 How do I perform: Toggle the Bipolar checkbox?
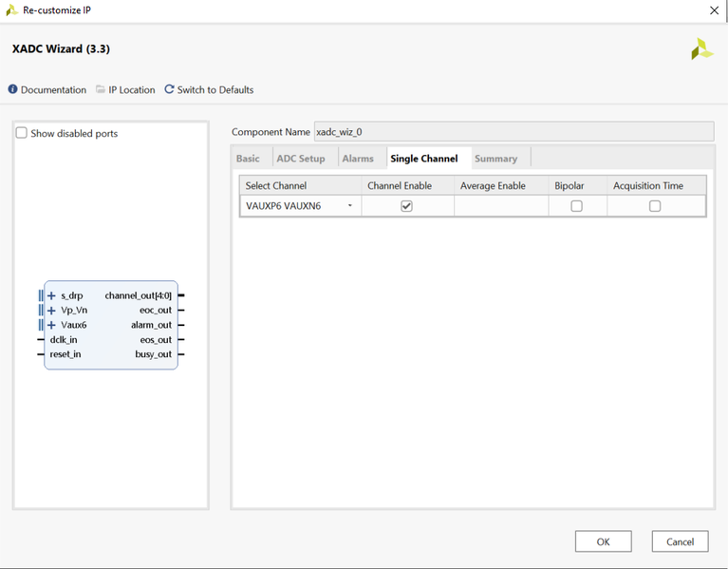[x=576, y=206]
